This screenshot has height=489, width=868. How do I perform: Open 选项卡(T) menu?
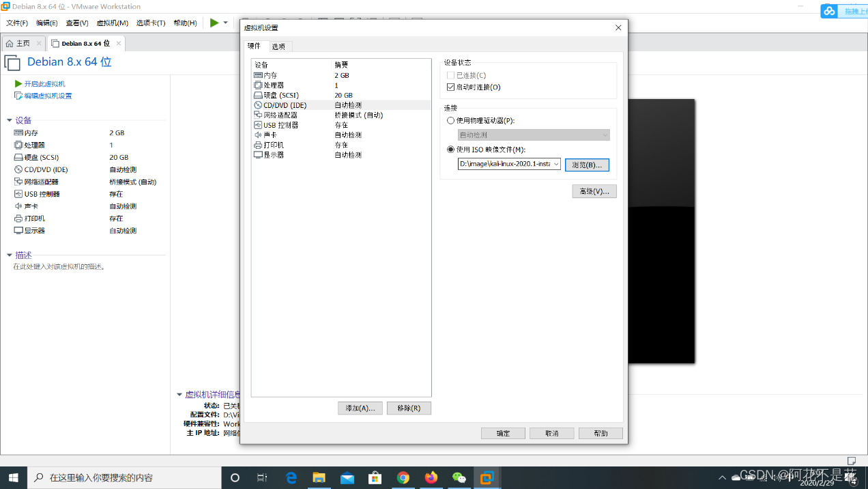(x=151, y=23)
